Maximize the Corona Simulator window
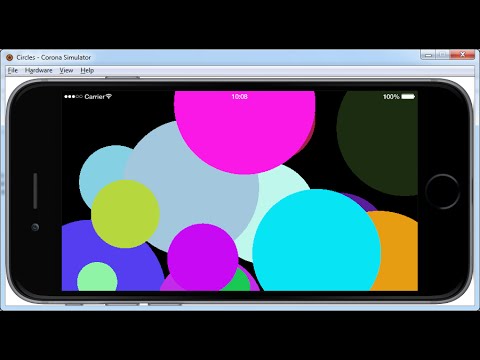480x360 pixels. pos(442,55)
